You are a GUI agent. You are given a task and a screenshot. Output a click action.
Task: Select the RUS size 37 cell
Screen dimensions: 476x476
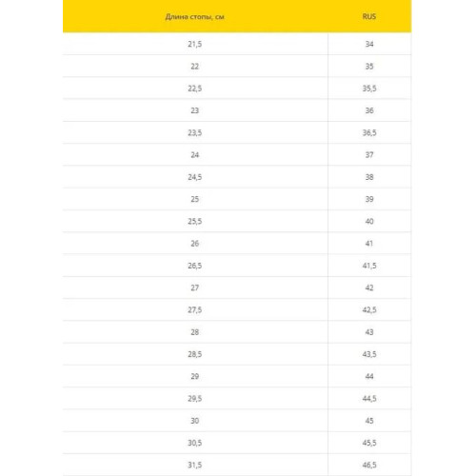pyautogui.click(x=369, y=155)
